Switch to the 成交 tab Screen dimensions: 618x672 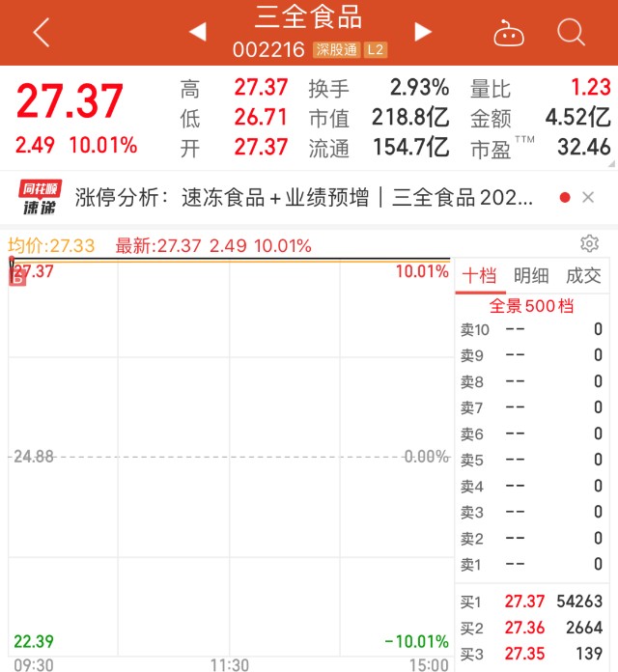[583, 275]
